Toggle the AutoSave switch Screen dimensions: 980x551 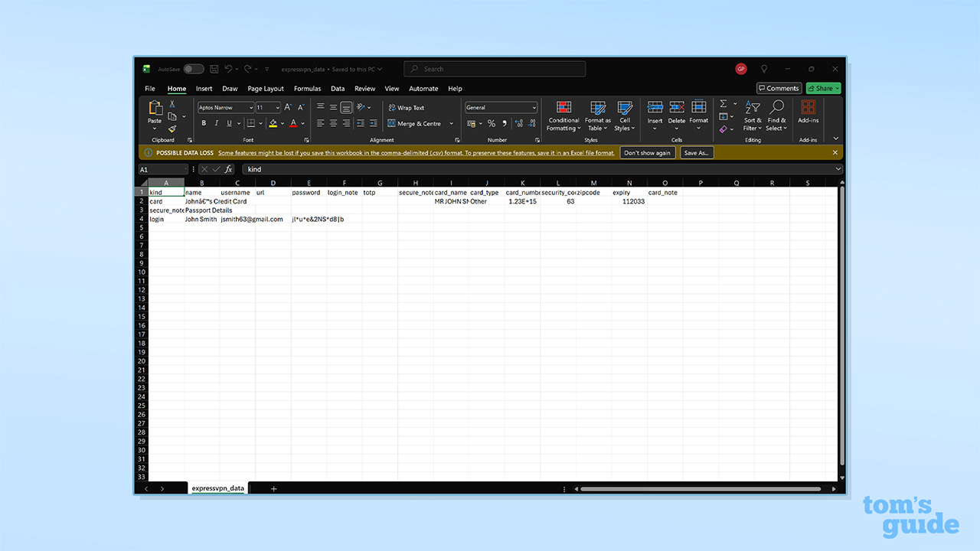[x=193, y=69]
